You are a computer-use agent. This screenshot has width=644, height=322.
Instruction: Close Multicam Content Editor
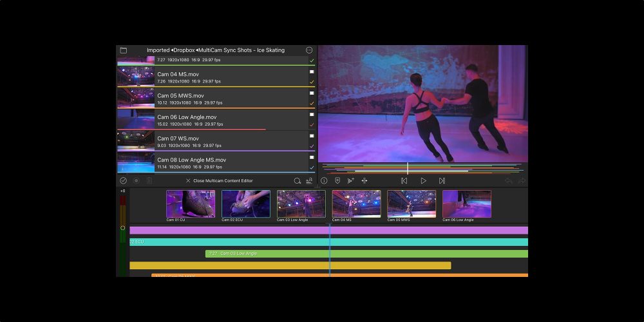pos(219,181)
